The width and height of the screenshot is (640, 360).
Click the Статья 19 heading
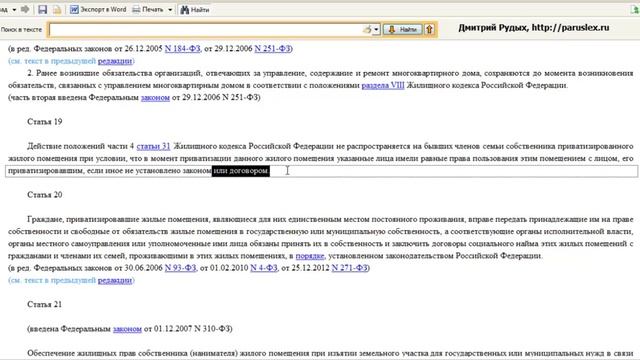point(44,122)
